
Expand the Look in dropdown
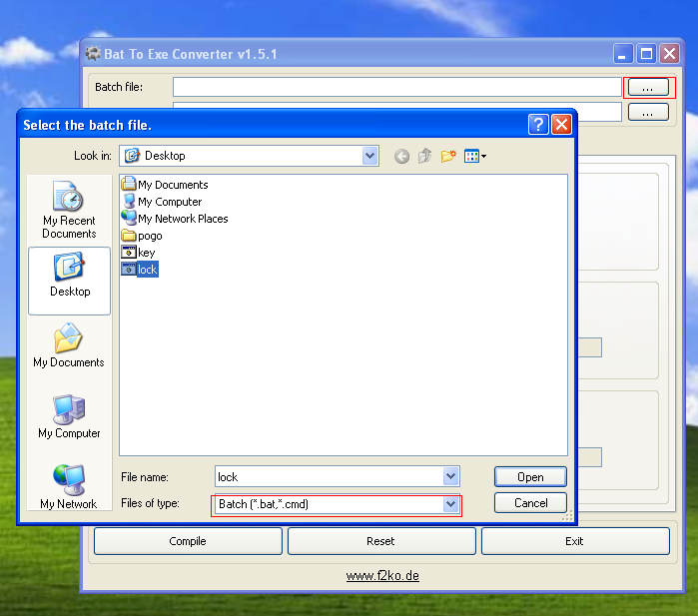[370, 156]
